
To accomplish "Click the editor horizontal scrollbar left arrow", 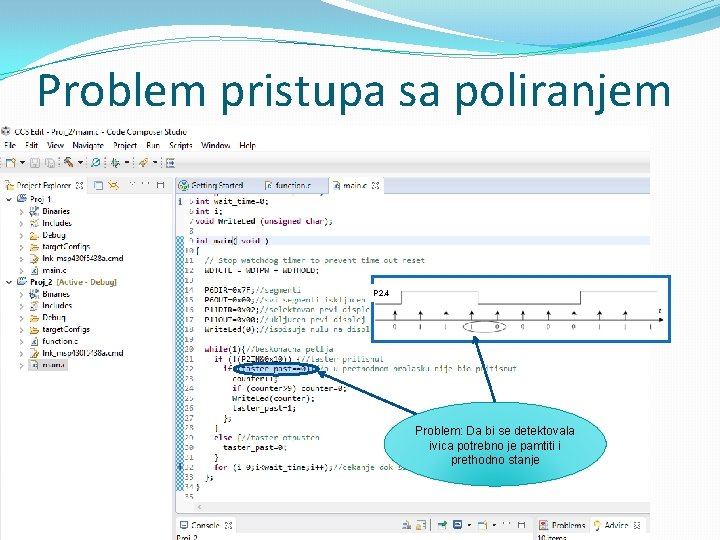I will tap(199, 507).
